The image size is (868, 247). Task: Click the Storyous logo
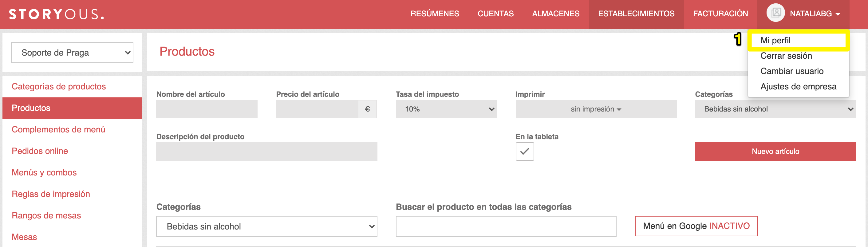(56, 14)
